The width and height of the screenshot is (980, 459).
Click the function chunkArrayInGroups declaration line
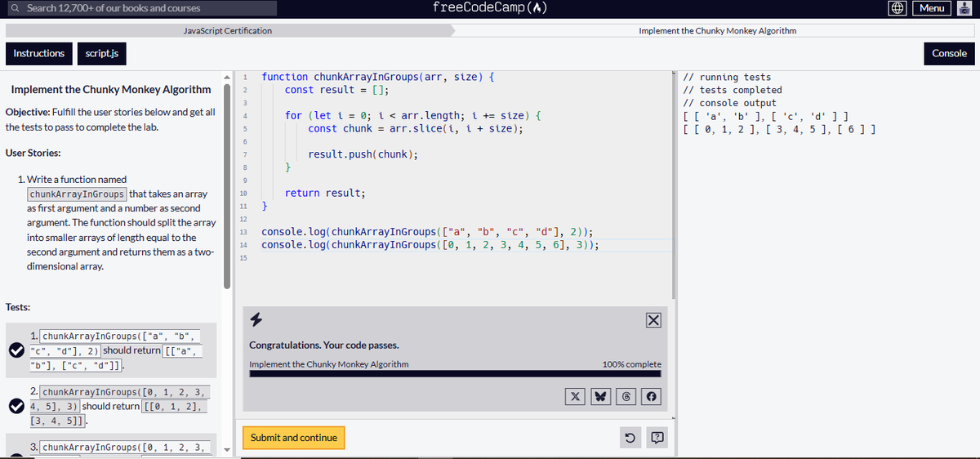pos(377,77)
